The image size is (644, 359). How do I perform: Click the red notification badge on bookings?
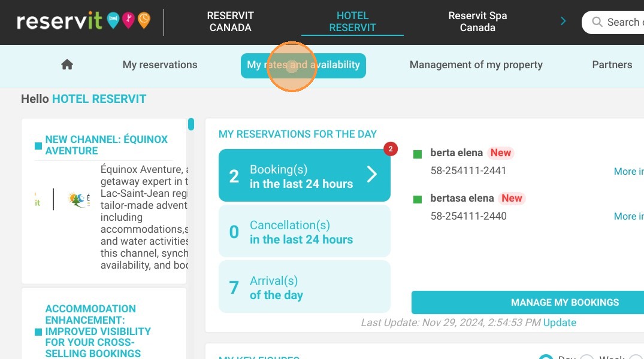tap(391, 148)
